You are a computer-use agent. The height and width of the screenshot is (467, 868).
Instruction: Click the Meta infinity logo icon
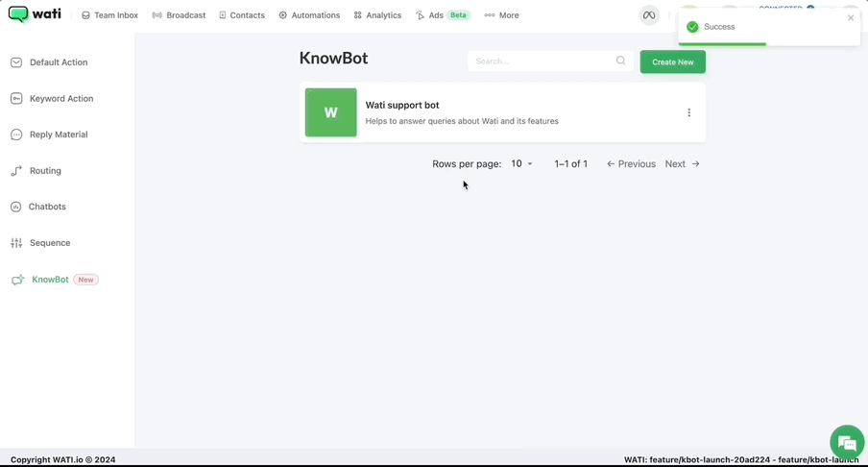click(x=649, y=15)
